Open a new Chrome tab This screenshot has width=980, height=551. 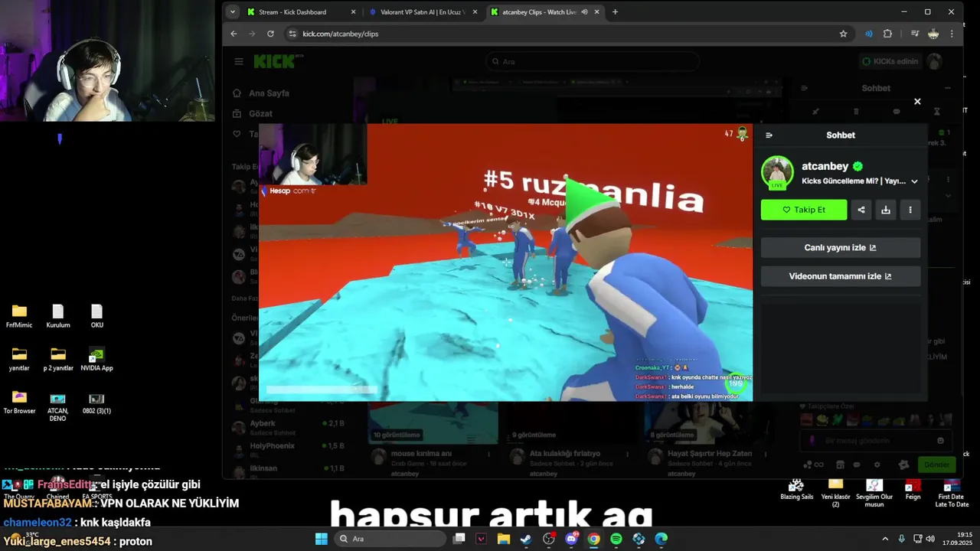[x=615, y=12]
